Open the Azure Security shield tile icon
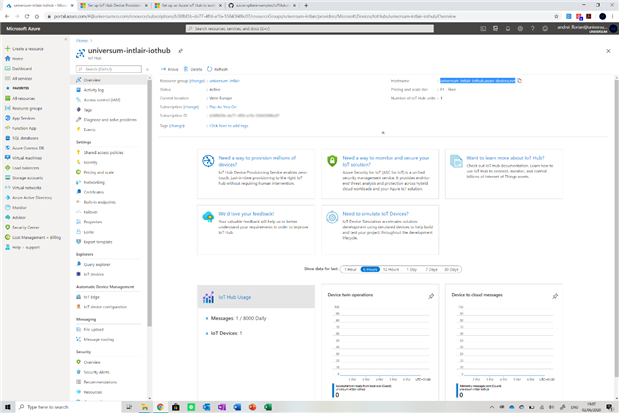 (333, 161)
